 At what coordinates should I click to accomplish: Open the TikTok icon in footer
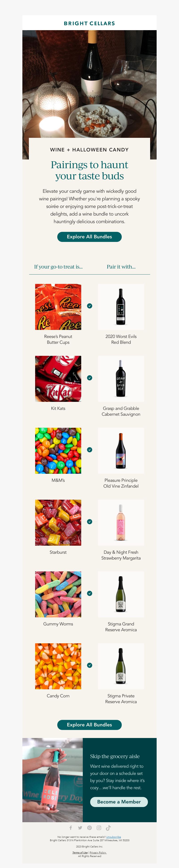coord(109,828)
